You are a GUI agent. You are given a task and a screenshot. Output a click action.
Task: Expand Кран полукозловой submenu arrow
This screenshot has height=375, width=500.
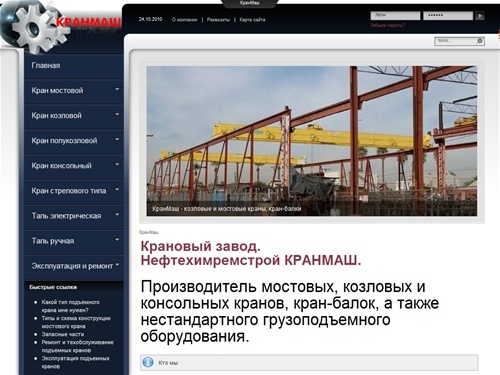117,139
